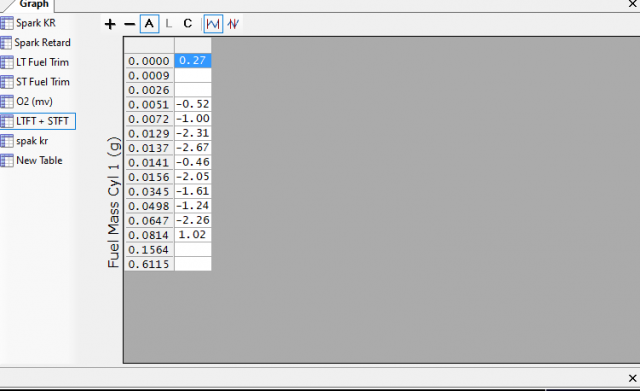Open the LT Fuel Trim table
Viewport: 640px width, 391px height.
coord(42,62)
